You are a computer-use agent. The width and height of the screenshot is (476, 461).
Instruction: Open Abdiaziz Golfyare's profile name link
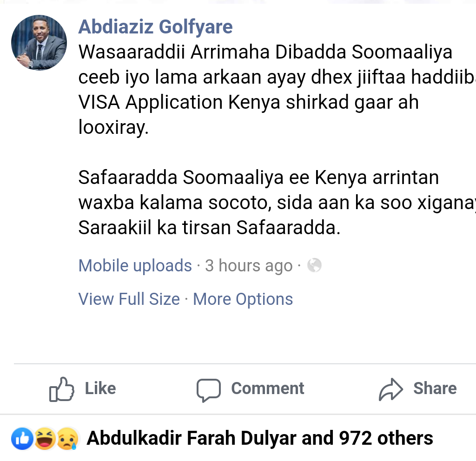(155, 27)
